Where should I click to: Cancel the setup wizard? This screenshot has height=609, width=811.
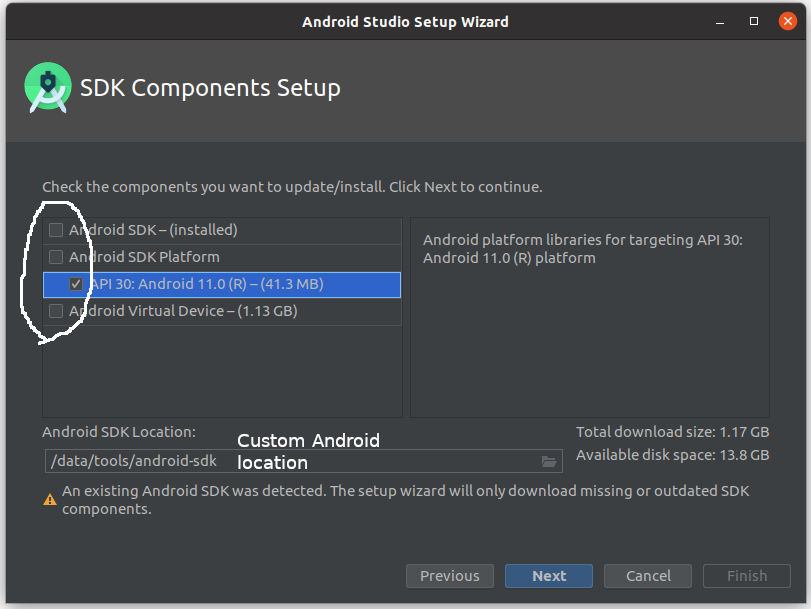coord(648,576)
